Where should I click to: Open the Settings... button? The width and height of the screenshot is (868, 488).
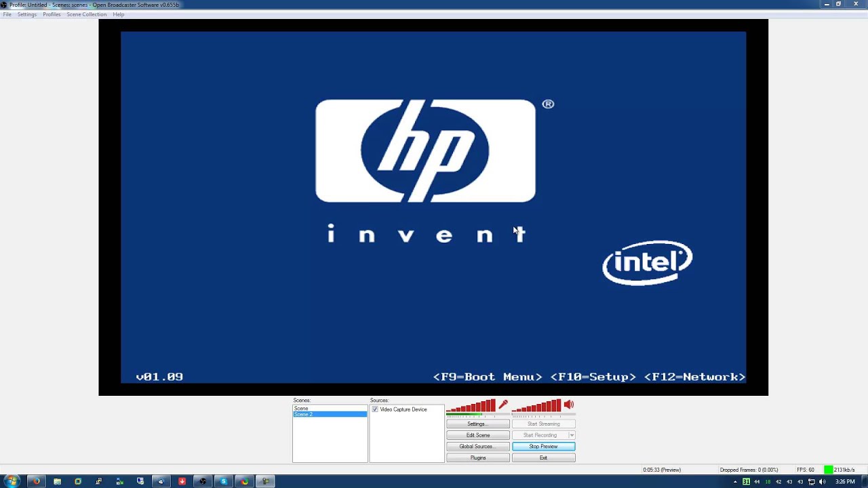click(x=478, y=424)
